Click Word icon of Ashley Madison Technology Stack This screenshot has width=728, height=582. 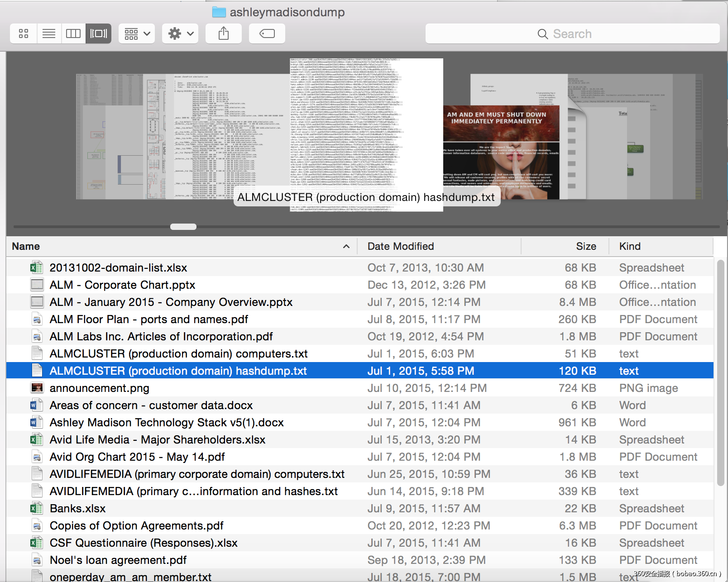tap(37, 422)
